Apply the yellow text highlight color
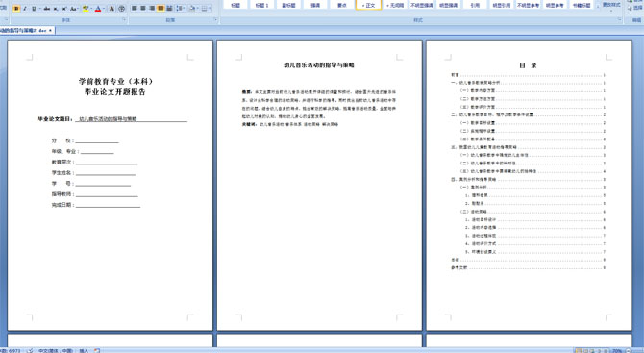The image size is (644, 353). [x=85, y=9]
